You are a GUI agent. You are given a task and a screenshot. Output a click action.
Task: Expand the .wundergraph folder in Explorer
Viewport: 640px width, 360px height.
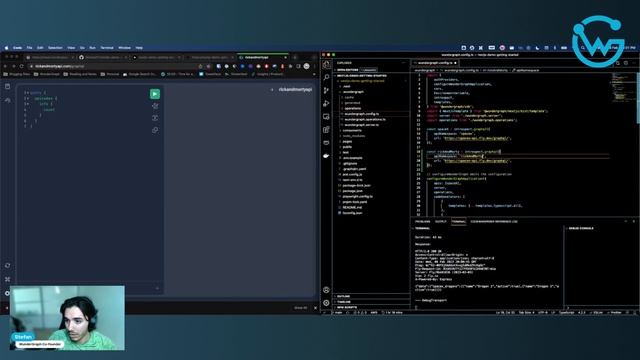point(353,92)
